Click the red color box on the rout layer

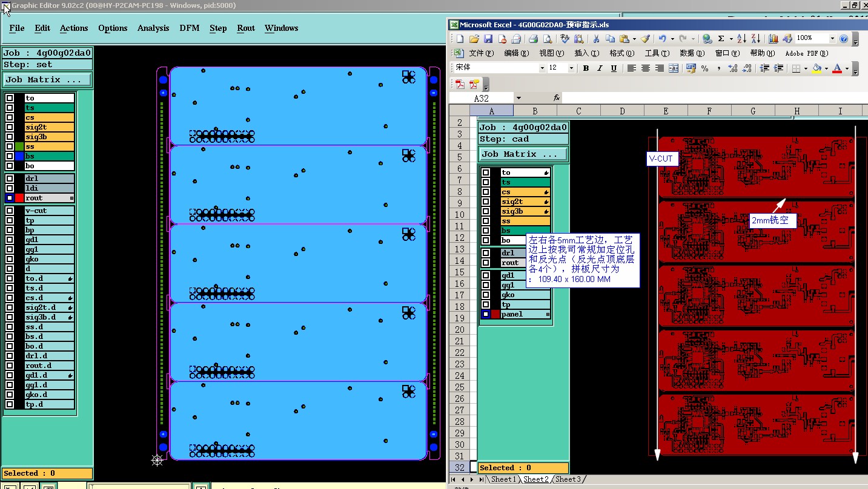pyautogui.click(x=19, y=198)
